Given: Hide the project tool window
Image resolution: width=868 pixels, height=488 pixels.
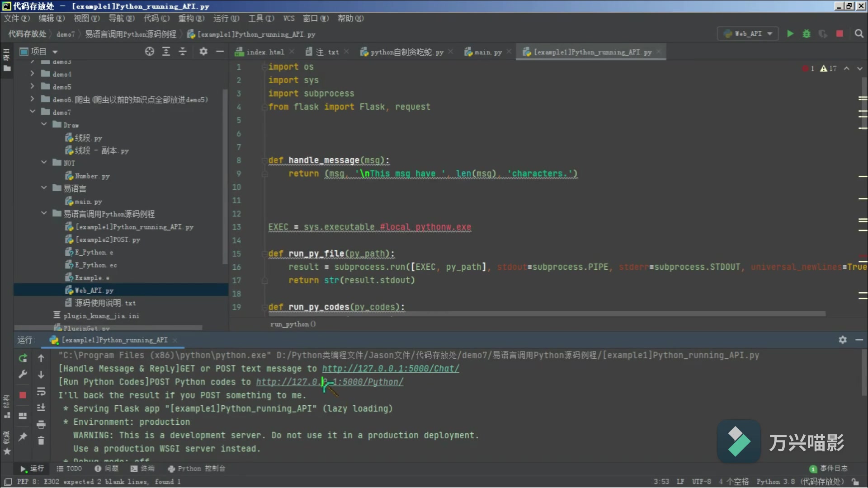Looking at the screenshot, I should point(220,52).
